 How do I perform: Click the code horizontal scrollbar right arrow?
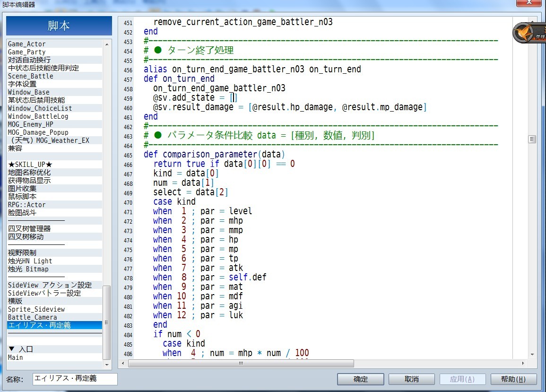[523, 363]
